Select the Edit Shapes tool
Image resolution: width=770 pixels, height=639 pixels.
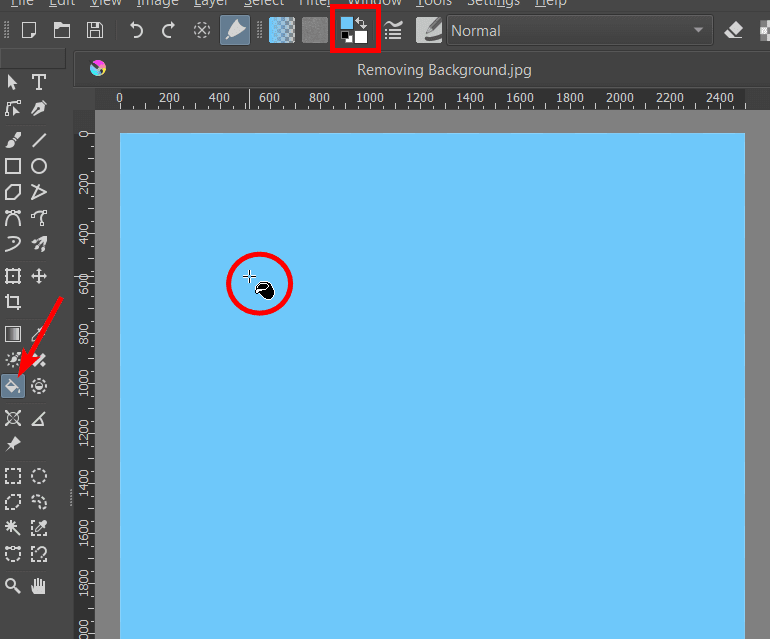13,108
